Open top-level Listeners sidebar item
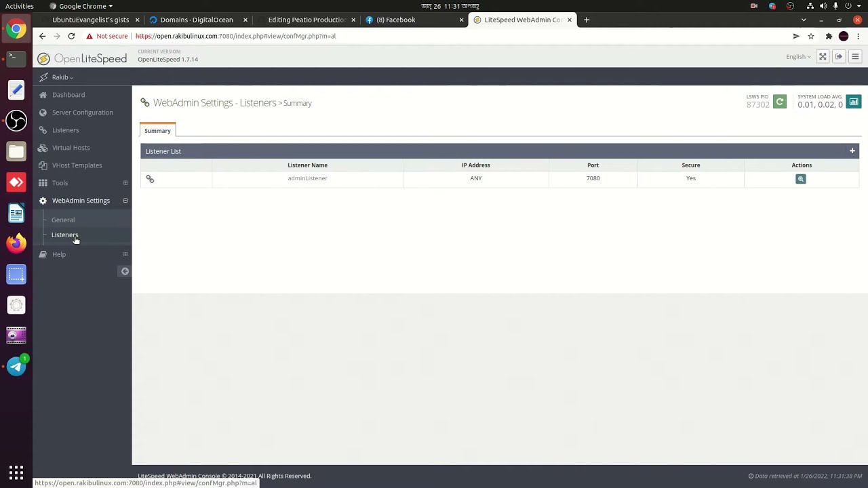868x488 pixels. (65, 130)
